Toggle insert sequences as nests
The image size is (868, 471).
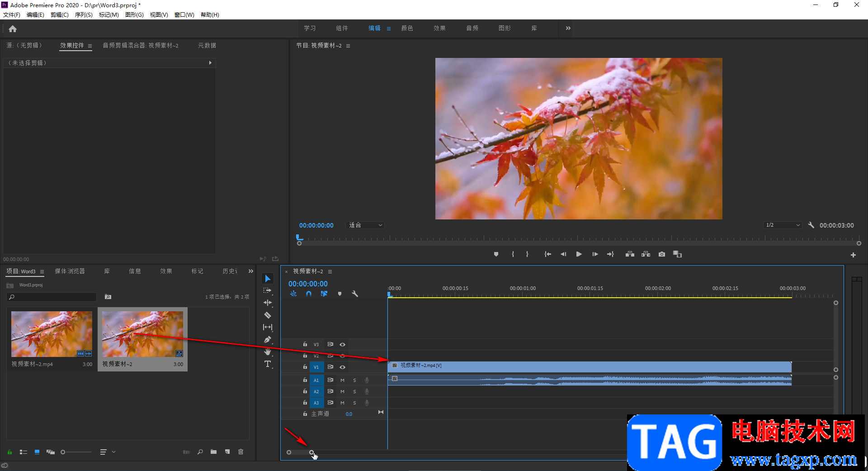tap(293, 294)
